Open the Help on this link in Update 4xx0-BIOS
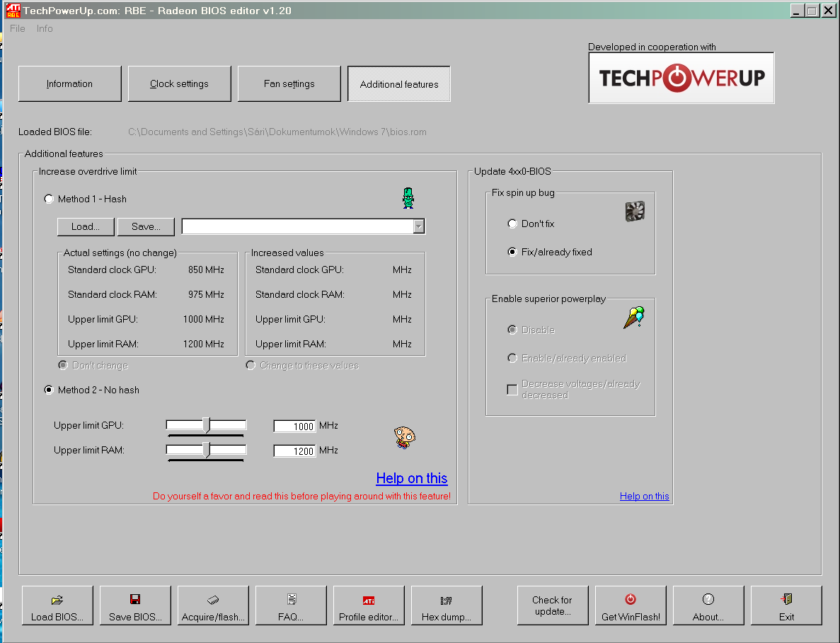The height and width of the screenshot is (643, 840). (645, 497)
